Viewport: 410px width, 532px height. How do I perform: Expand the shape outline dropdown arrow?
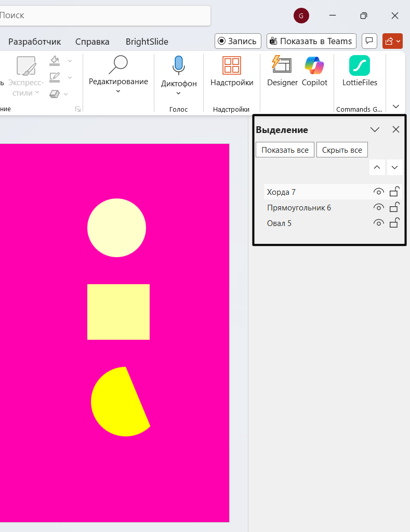(x=70, y=78)
